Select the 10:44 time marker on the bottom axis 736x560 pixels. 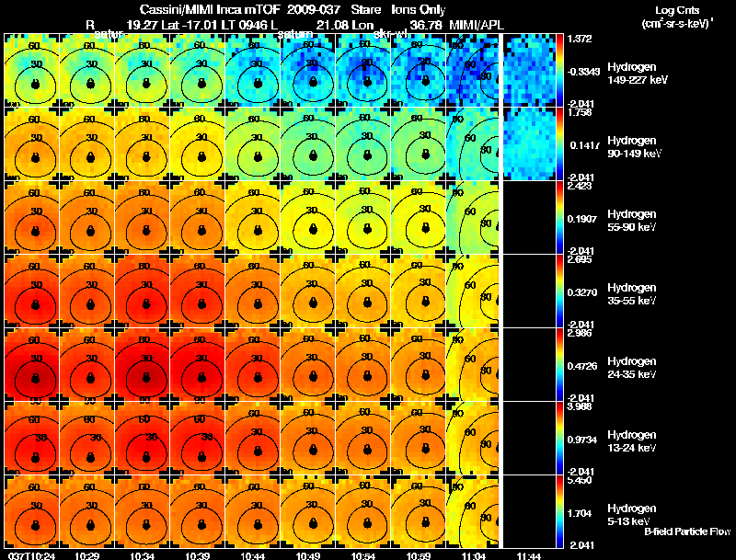click(252, 555)
